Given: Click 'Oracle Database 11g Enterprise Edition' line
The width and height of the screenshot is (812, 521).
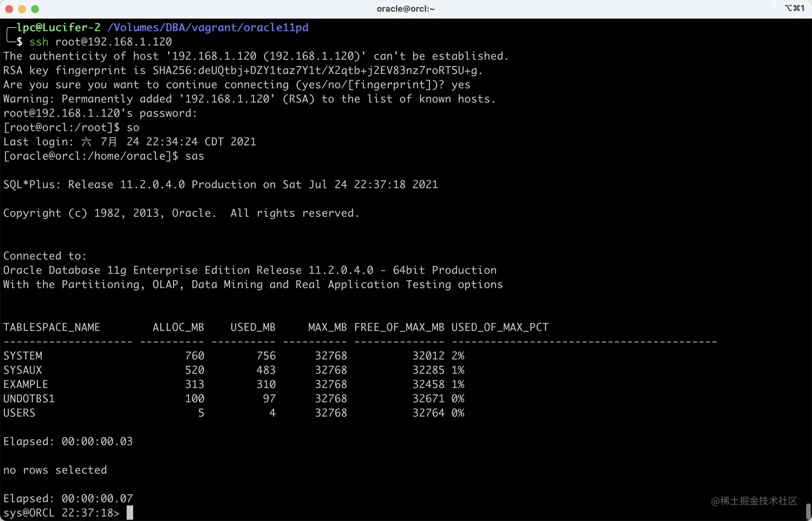Looking at the screenshot, I should click(x=250, y=270).
